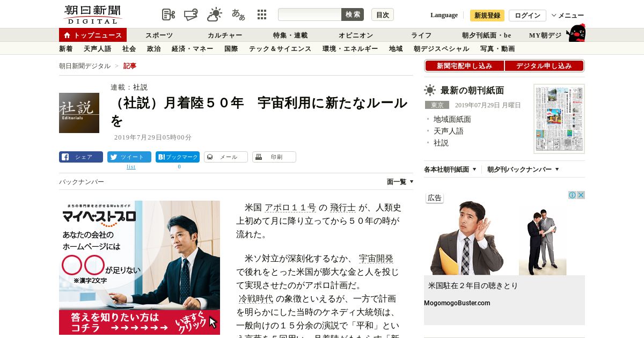Select 環境・エネルギー in sub navigation
The width and height of the screenshot is (644, 338).
pos(350,49)
